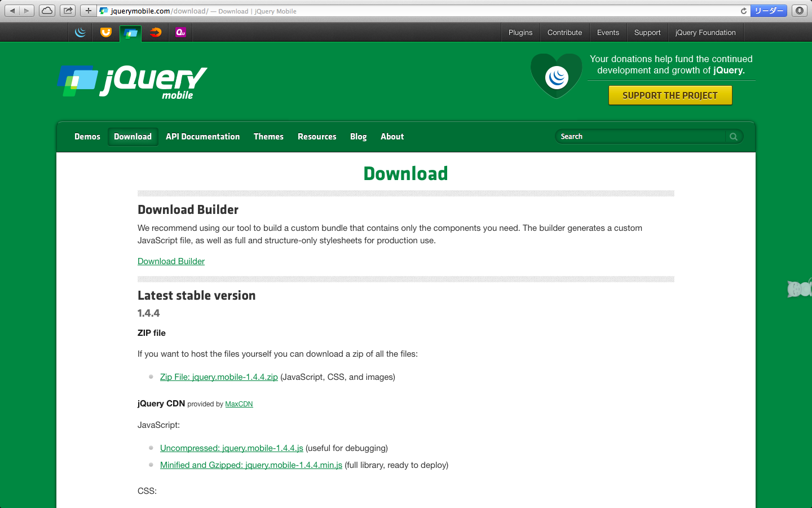Open the jQuery core site icon

click(x=81, y=32)
